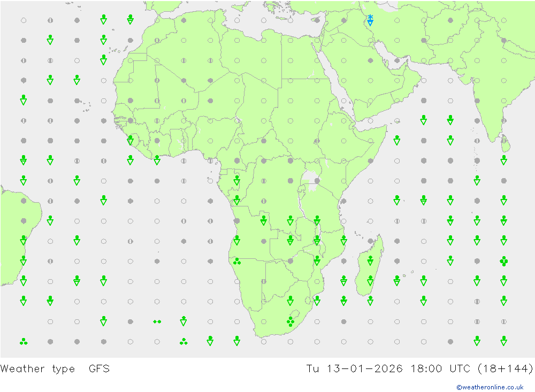
Task: Select the three-dot symbol on Namibia's northern coast
Action: [x=237, y=262]
